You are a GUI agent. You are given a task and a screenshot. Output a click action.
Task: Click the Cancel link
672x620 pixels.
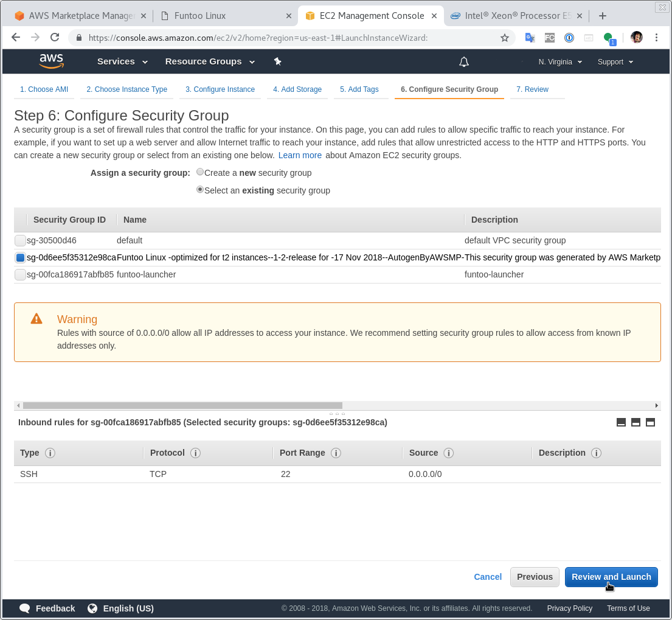(488, 577)
